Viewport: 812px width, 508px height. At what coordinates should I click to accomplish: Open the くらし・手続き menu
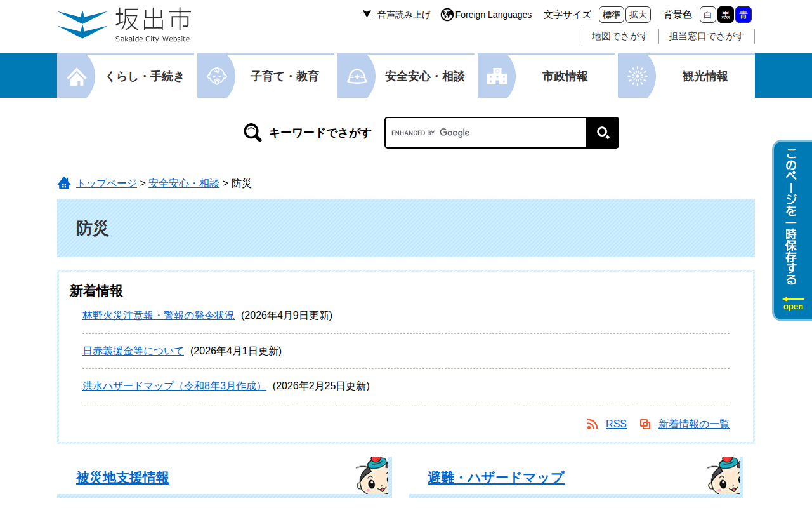[x=126, y=76]
